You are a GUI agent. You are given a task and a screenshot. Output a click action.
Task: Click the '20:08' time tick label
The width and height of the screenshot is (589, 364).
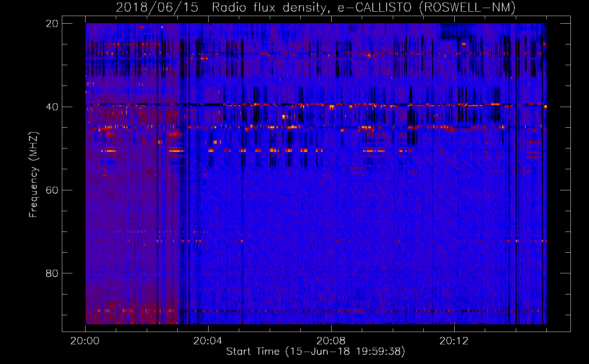click(331, 341)
